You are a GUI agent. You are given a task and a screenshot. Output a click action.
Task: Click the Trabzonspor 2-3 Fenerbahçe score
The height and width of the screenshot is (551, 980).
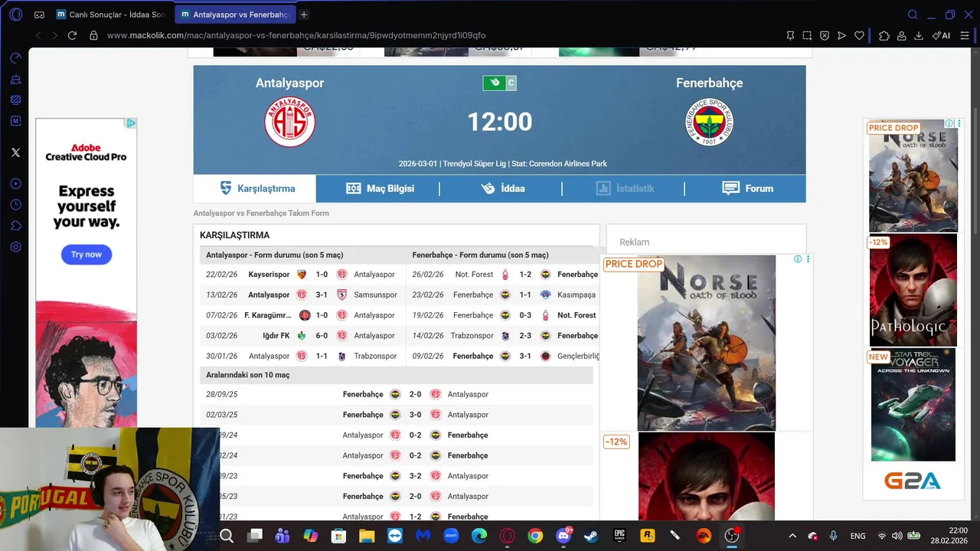tap(525, 336)
